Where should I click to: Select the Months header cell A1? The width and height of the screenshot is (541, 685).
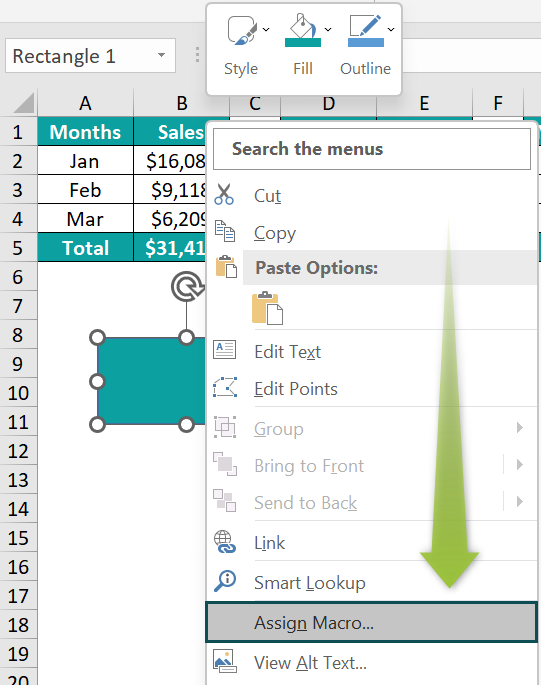[86, 131]
